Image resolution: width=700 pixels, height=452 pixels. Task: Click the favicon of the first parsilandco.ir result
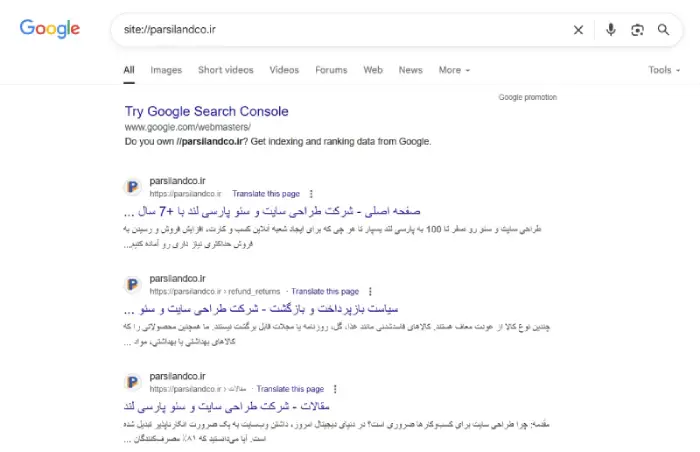tap(133, 187)
